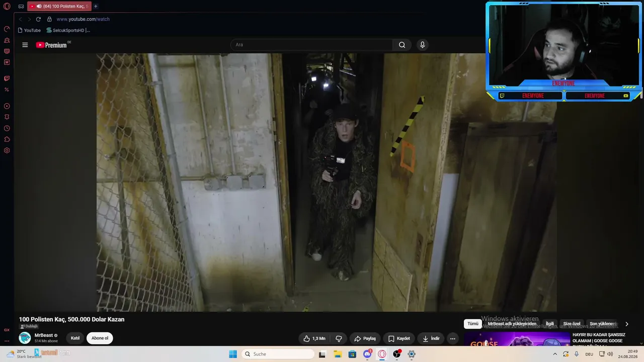Viewport: 644px width, 362px height.
Task: Open the percent deals icon in sidebar
Action: click(7, 89)
